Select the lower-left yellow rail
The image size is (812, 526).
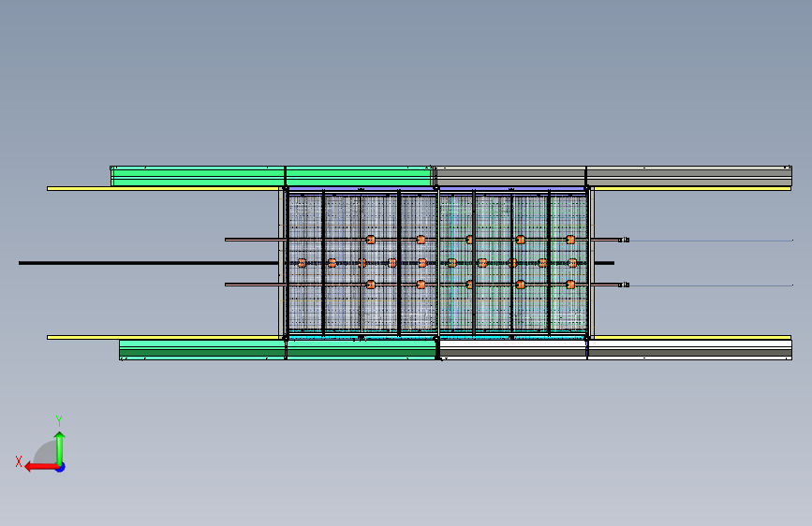[x=163, y=338]
